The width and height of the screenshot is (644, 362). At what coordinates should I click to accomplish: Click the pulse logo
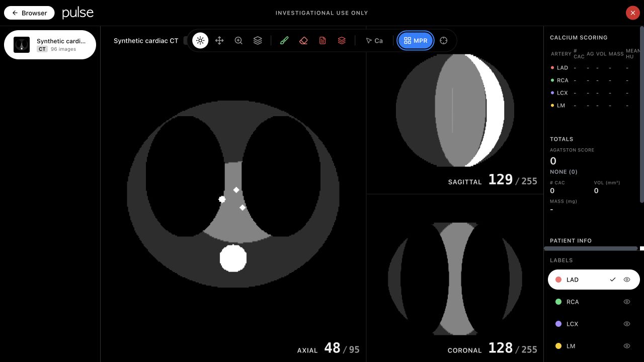coord(77,13)
